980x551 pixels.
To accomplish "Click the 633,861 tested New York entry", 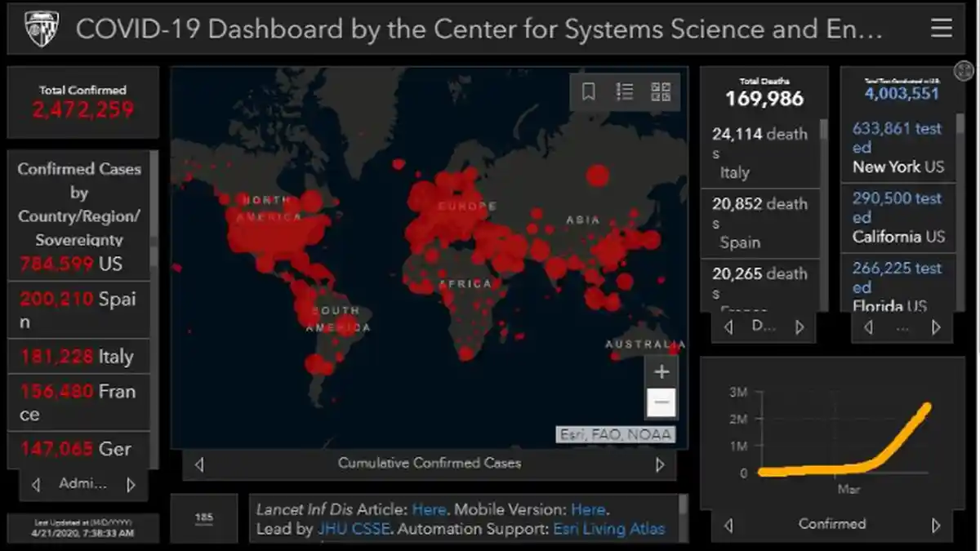I will tap(898, 148).
